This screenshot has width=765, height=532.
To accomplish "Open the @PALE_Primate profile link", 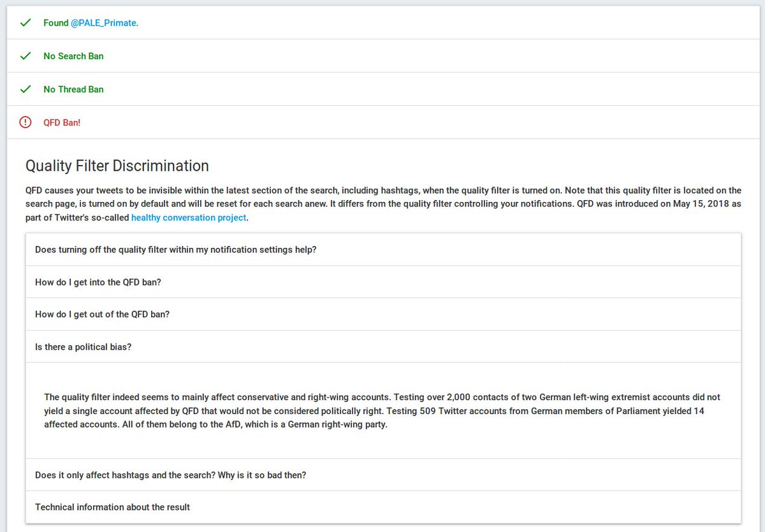I will [x=103, y=23].
